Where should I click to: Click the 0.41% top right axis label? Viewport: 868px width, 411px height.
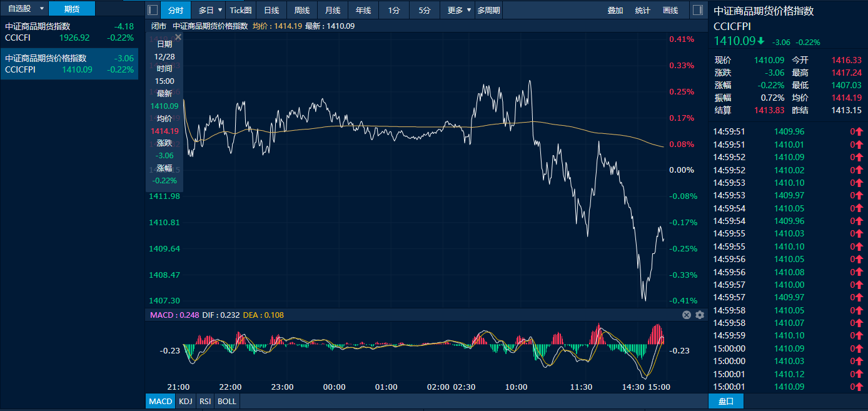click(682, 39)
